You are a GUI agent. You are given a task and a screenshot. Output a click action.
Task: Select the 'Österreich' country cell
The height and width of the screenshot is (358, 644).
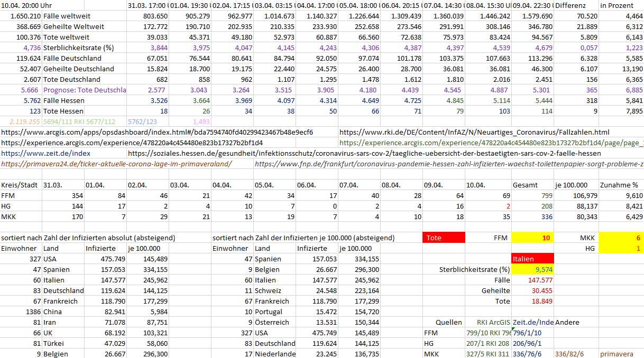(272, 322)
